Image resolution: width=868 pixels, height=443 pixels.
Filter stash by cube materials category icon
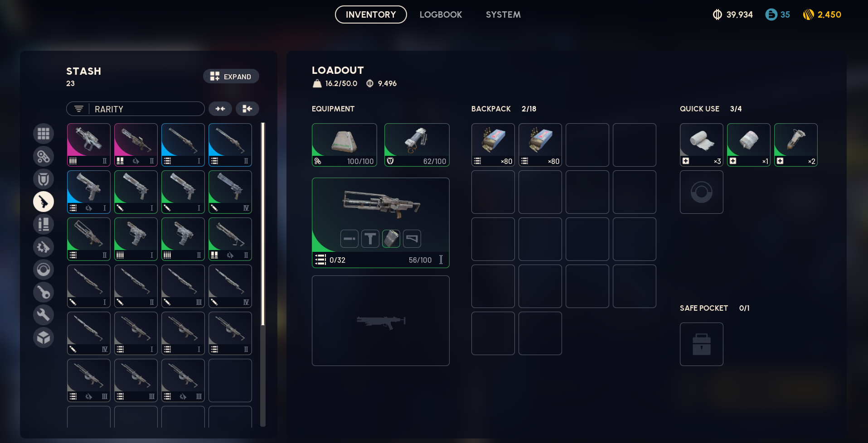44,337
